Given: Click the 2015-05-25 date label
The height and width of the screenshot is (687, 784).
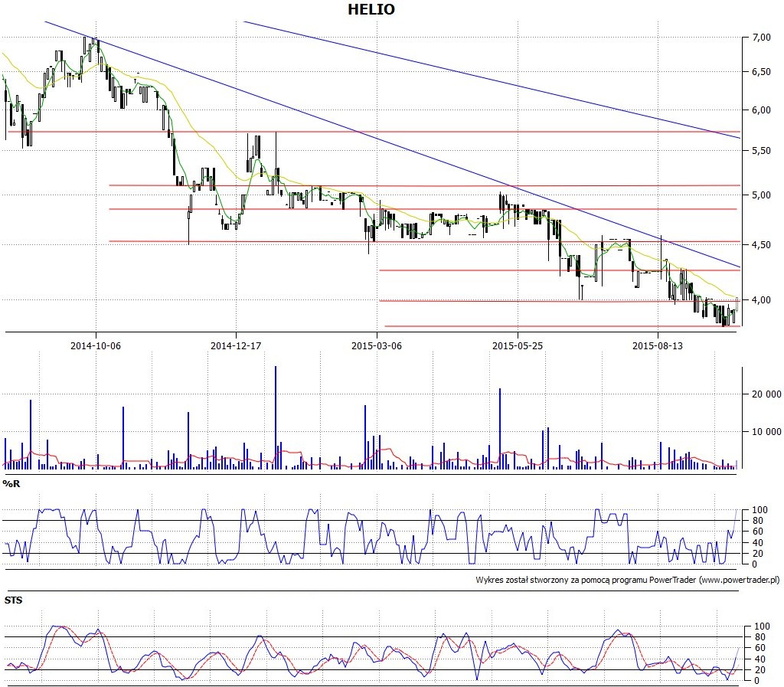Looking at the screenshot, I should click(517, 345).
